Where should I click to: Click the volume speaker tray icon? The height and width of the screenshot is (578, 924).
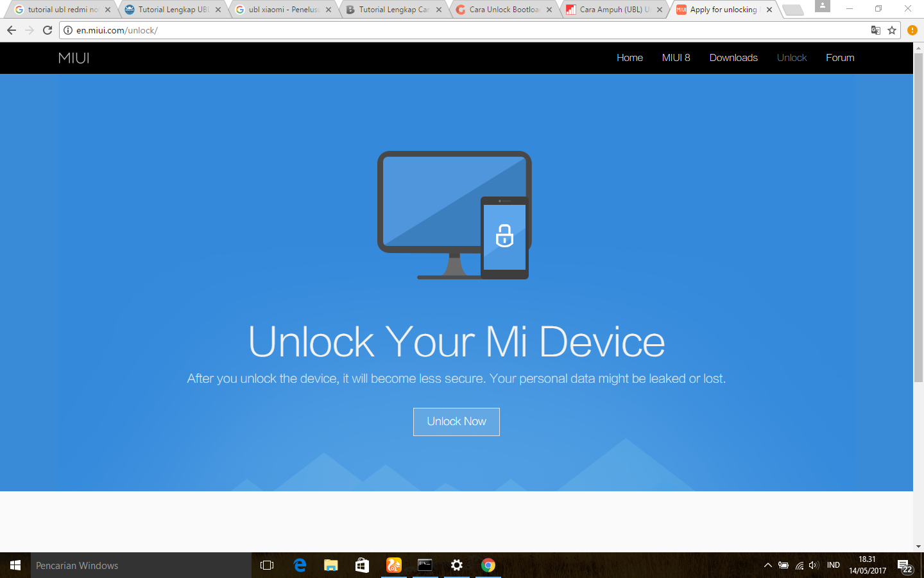[x=814, y=565]
